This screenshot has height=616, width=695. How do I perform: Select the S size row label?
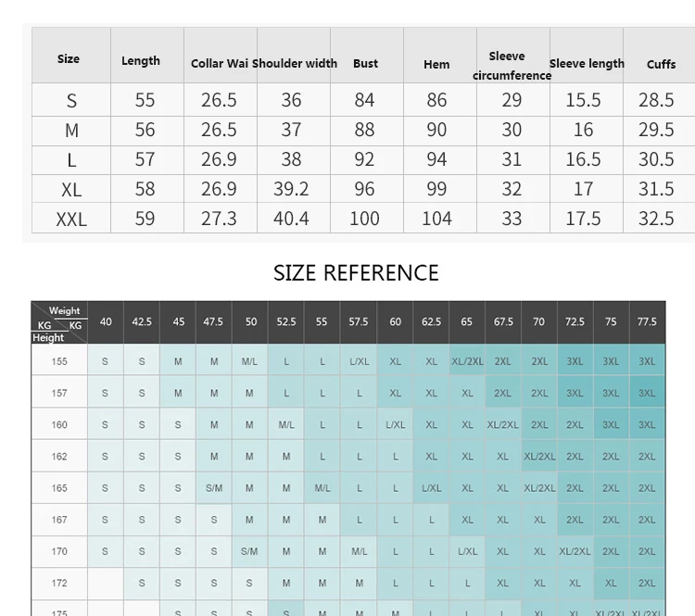click(71, 101)
